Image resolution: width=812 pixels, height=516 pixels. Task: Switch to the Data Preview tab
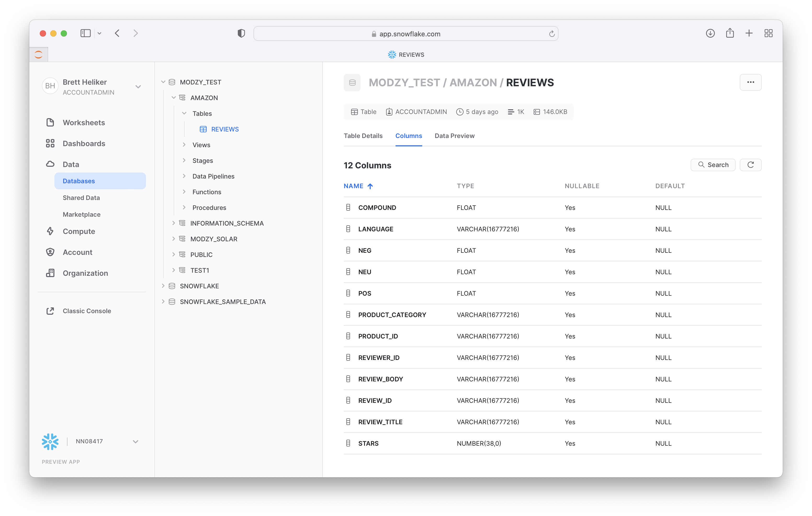[454, 136]
